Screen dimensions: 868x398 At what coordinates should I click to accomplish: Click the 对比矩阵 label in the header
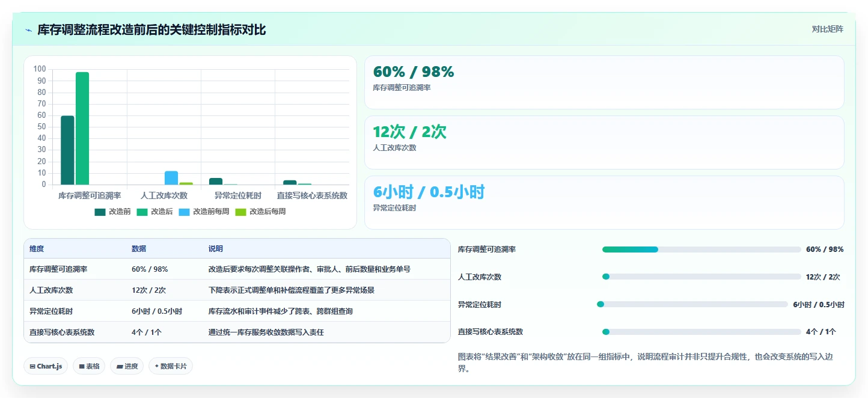tap(827, 29)
